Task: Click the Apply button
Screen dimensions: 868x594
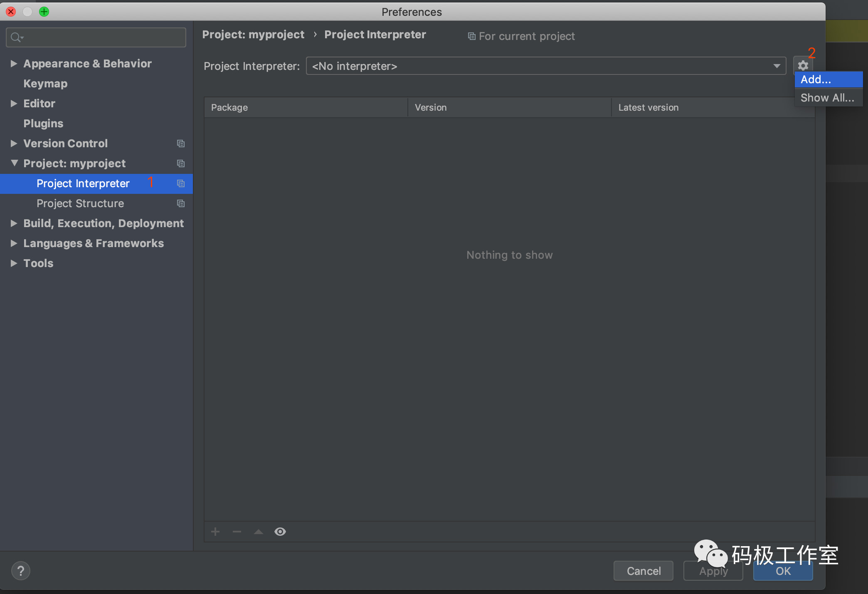Action: 713,570
